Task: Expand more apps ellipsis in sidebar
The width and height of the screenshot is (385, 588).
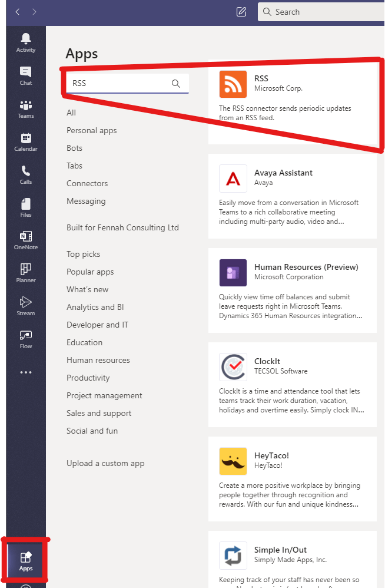Action: tap(26, 372)
